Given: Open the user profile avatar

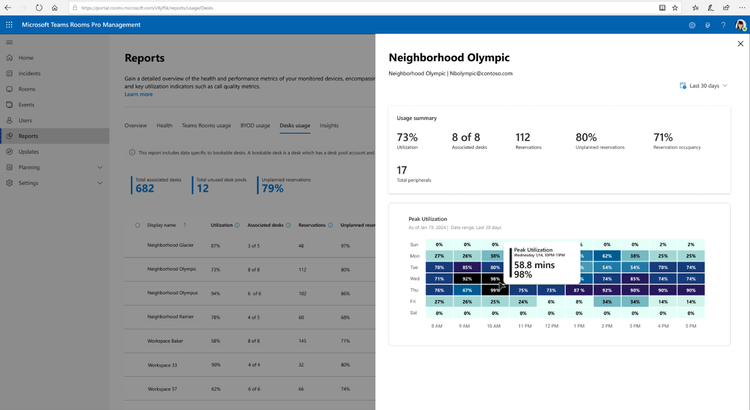Looking at the screenshot, I should pos(740,25).
